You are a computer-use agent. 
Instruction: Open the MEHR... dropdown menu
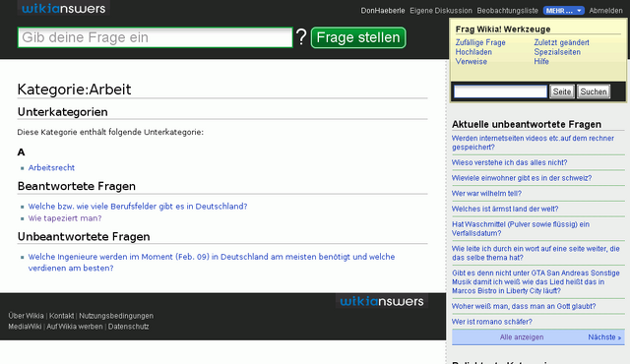coord(564,11)
